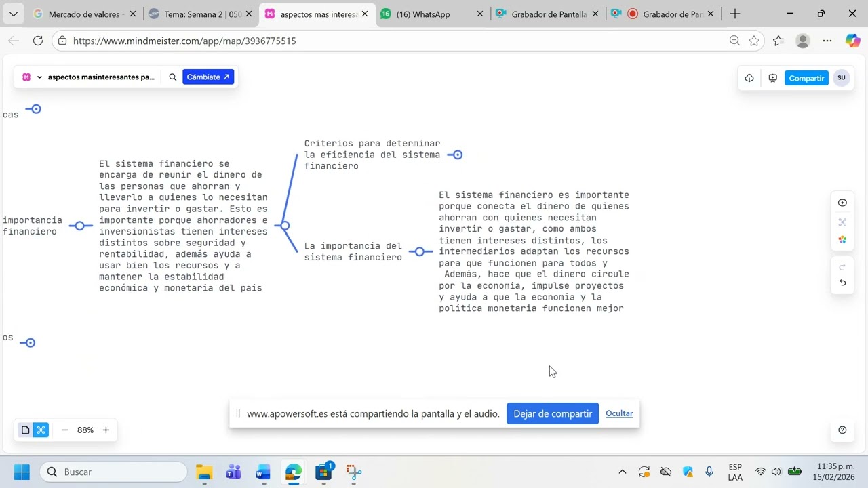Start presentation mode via screen icon
This screenshot has height=488, width=868.
tap(772, 78)
